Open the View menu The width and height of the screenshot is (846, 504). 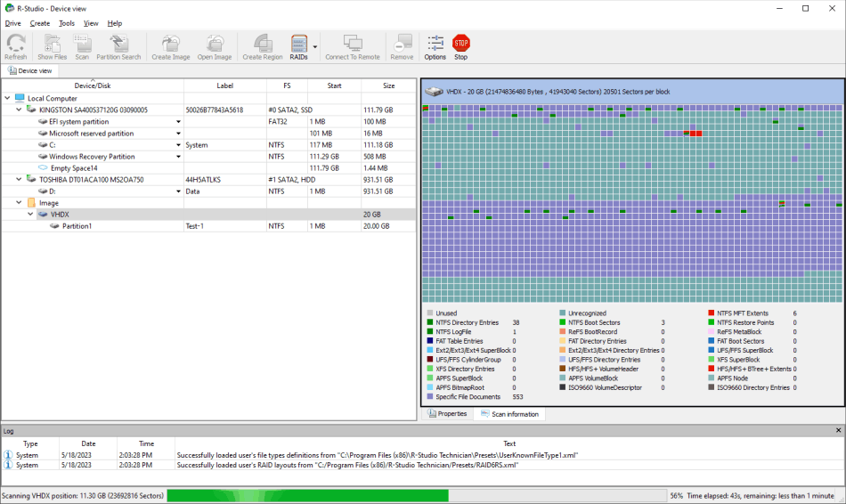tap(91, 23)
